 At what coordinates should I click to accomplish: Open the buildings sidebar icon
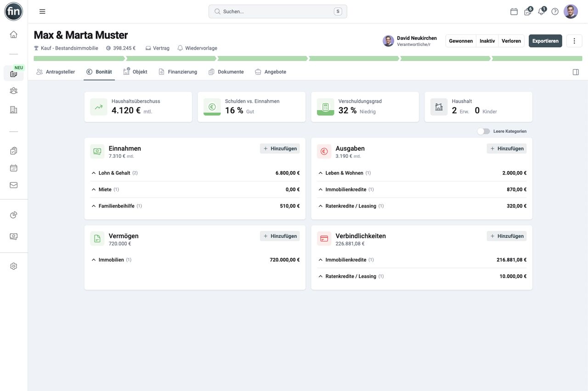tap(14, 110)
